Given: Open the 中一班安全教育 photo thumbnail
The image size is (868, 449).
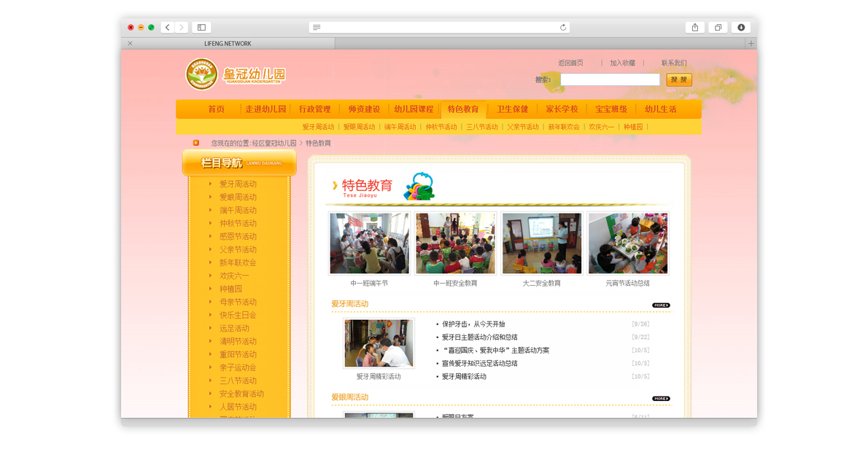Looking at the screenshot, I should (x=456, y=243).
